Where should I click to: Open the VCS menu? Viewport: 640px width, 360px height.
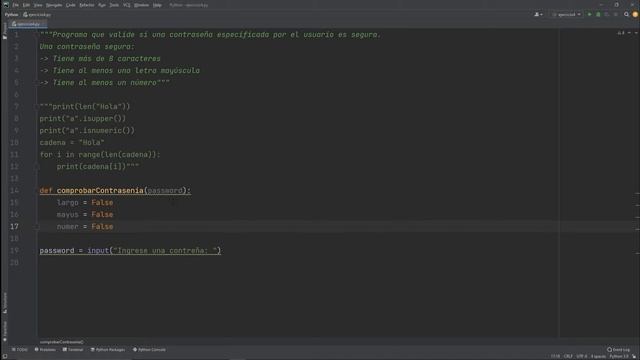[x=127, y=5]
